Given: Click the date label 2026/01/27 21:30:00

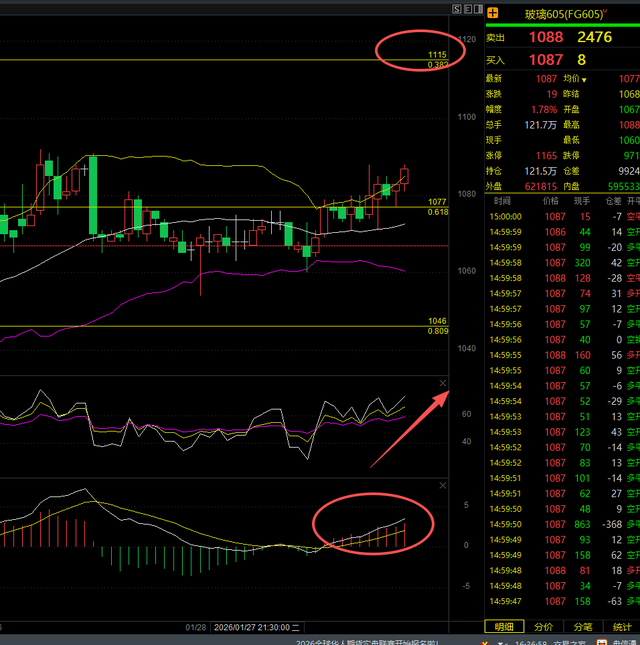Looking at the screenshot, I should [257, 627].
